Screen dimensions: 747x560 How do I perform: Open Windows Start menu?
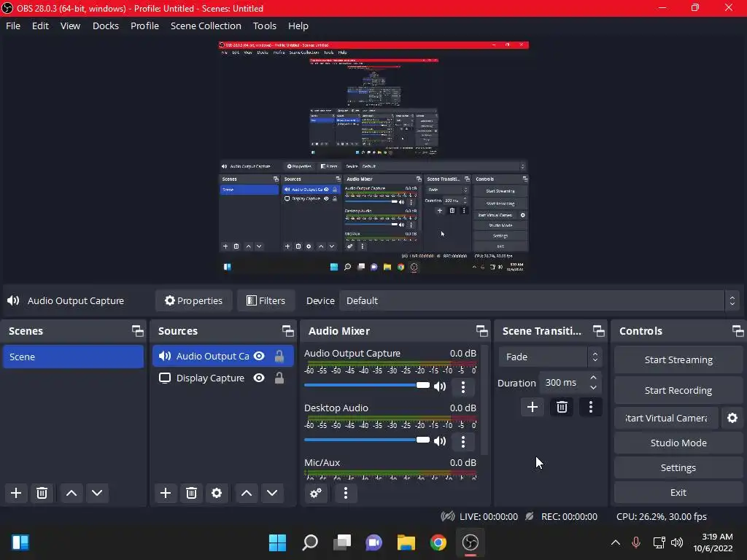[x=278, y=542]
